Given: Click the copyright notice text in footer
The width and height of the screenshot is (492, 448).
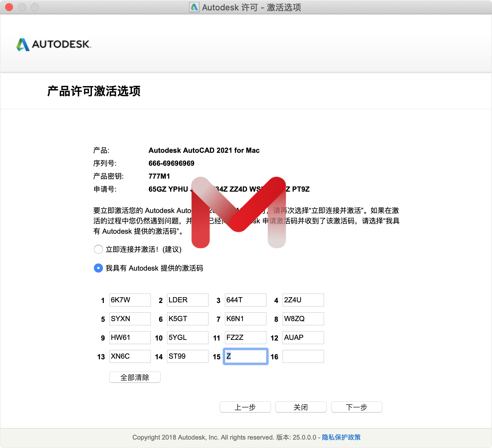Looking at the screenshot, I should [203, 437].
